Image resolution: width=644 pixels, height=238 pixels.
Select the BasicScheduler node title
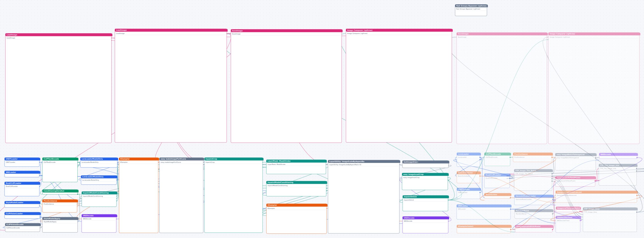coord(469,173)
